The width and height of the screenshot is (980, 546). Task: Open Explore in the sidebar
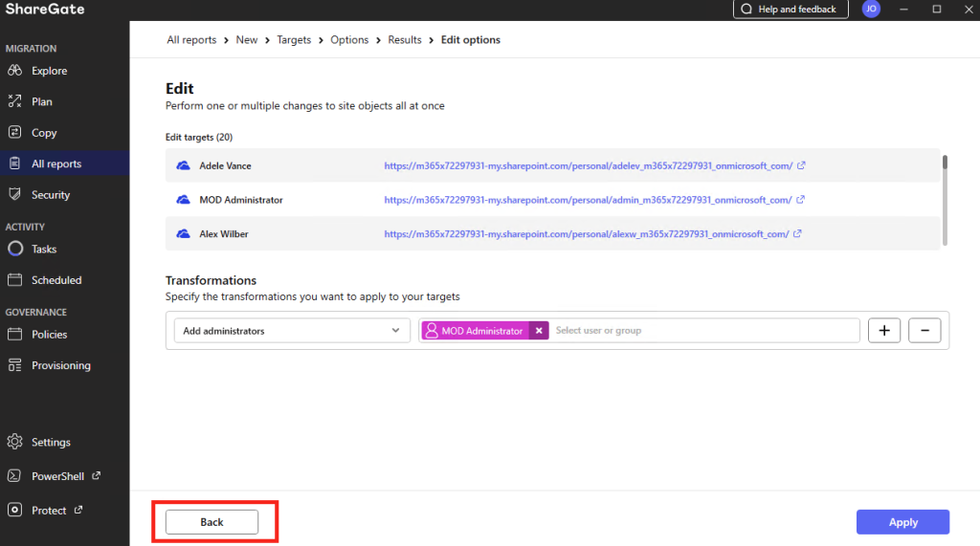[x=50, y=71]
